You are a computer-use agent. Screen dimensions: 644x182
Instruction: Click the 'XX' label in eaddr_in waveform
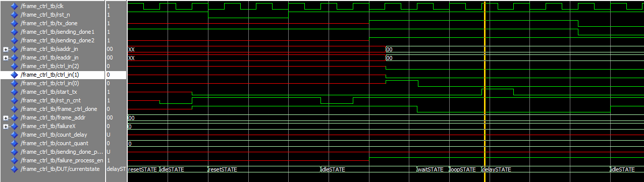click(x=132, y=58)
